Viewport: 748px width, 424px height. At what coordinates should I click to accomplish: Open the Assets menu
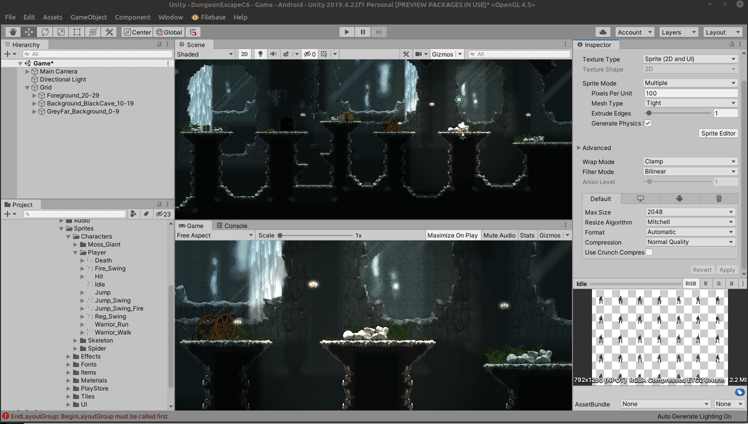point(52,17)
